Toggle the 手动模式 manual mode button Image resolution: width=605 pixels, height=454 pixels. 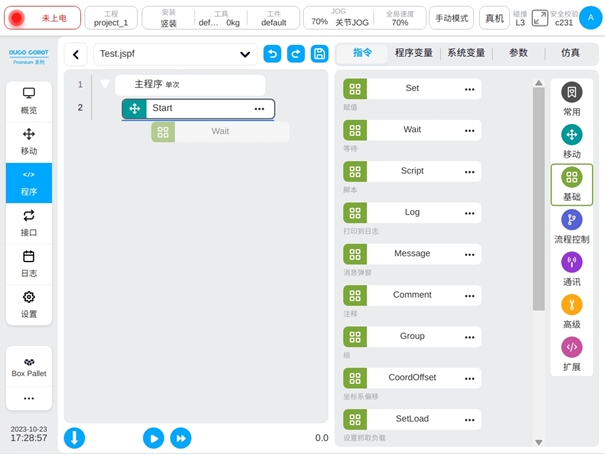(x=452, y=18)
